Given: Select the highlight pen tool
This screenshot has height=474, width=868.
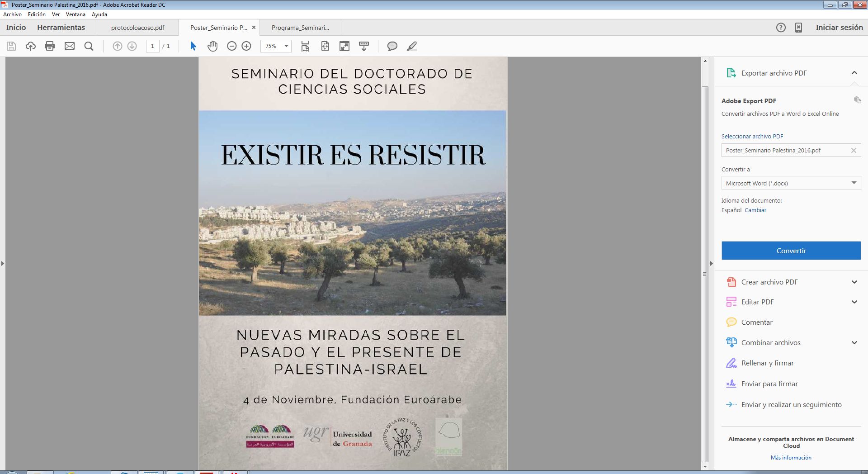Looking at the screenshot, I should [411, 46].
